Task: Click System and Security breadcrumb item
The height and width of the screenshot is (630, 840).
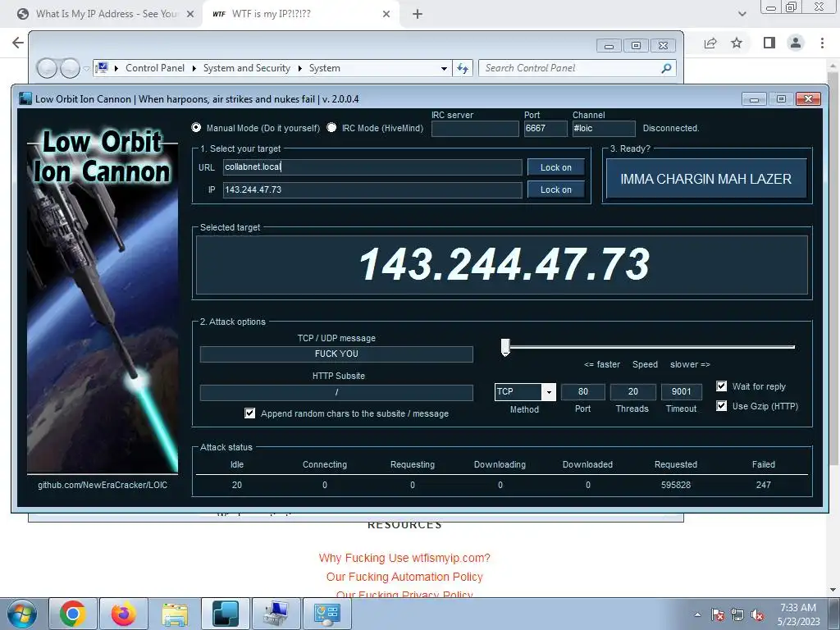Action: [x=246, y=68]
